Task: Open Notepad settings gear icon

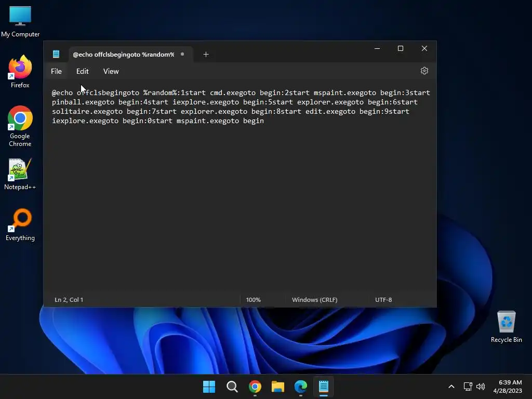Action: (424, 71)
